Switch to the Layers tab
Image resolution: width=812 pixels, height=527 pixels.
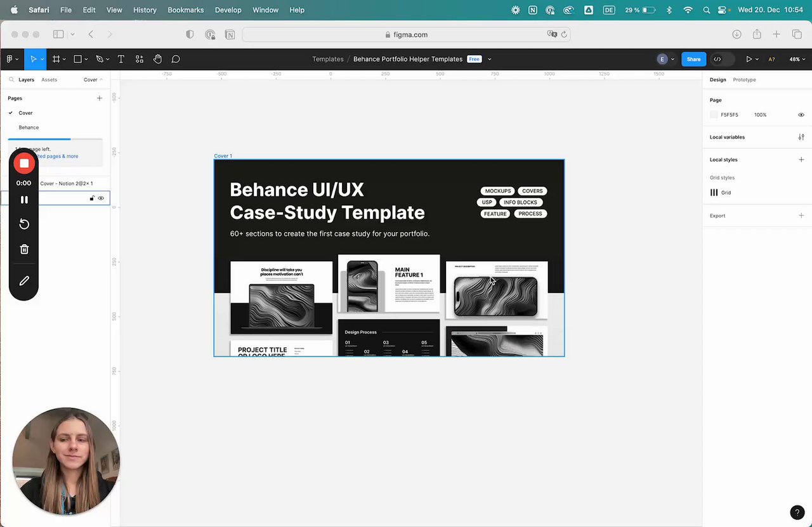pos(26,80)
